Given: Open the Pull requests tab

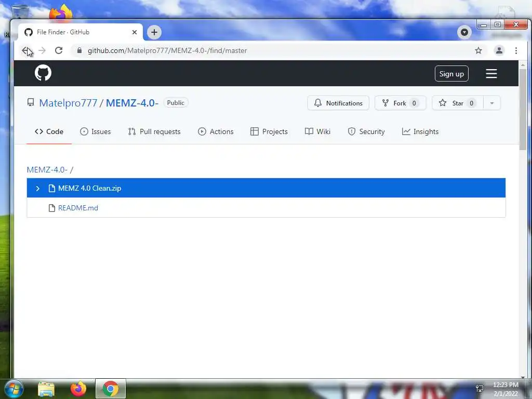Looking at the screenshot, I should pyautogui.click(x=154, y=131).
